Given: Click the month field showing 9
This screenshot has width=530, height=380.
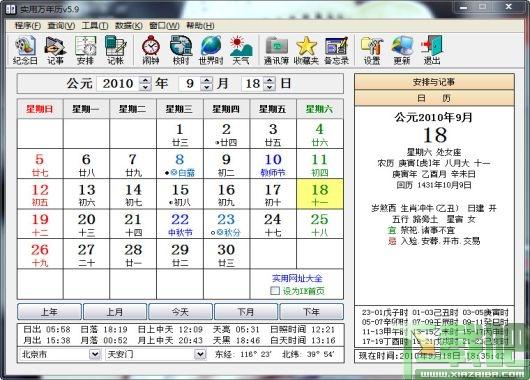Looking at the screenshot, I should (x=190, y=84).
